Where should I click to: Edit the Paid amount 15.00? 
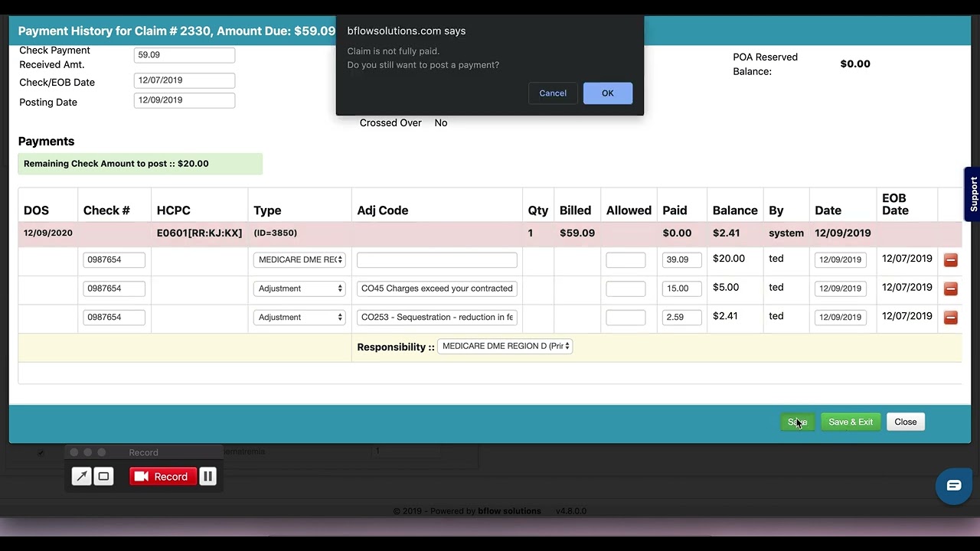[681, 289]
